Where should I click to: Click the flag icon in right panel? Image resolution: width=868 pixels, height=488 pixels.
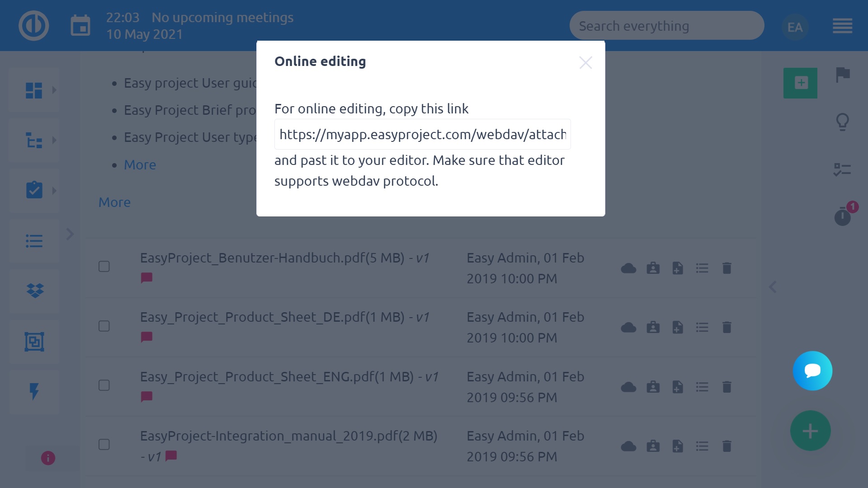click(x=843, y=75)
